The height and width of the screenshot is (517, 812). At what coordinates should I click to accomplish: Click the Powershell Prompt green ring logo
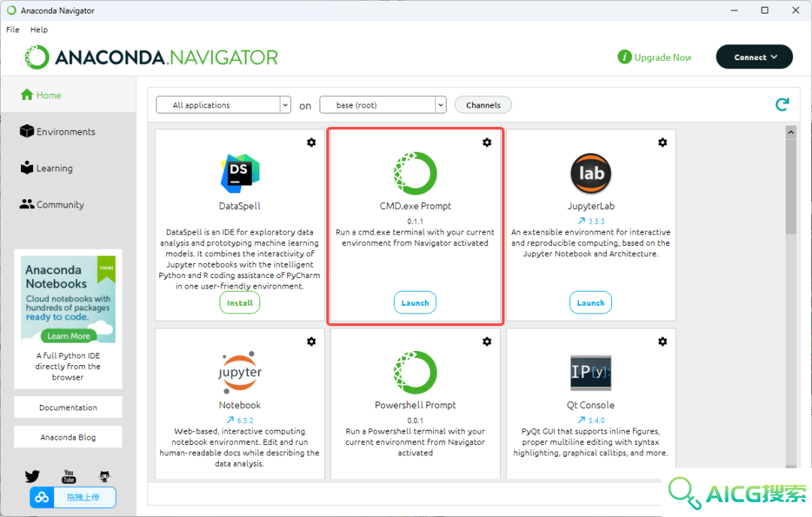[x=415, y=372]
